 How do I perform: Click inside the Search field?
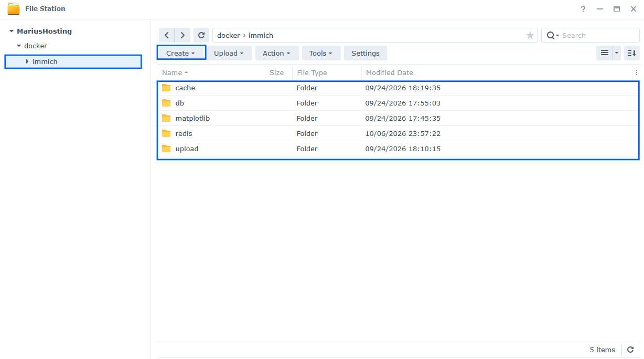pyautogui.click(x=598, y=35)
